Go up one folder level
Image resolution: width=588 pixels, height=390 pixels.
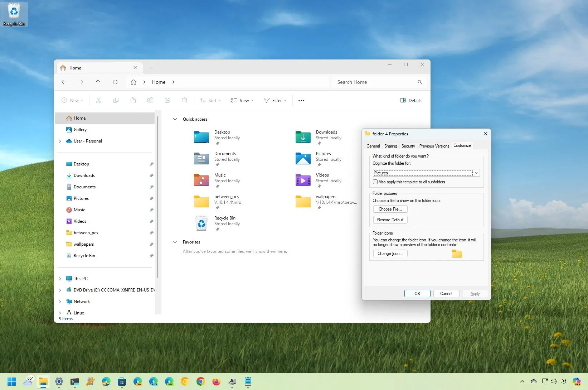(x=98, y=82)
